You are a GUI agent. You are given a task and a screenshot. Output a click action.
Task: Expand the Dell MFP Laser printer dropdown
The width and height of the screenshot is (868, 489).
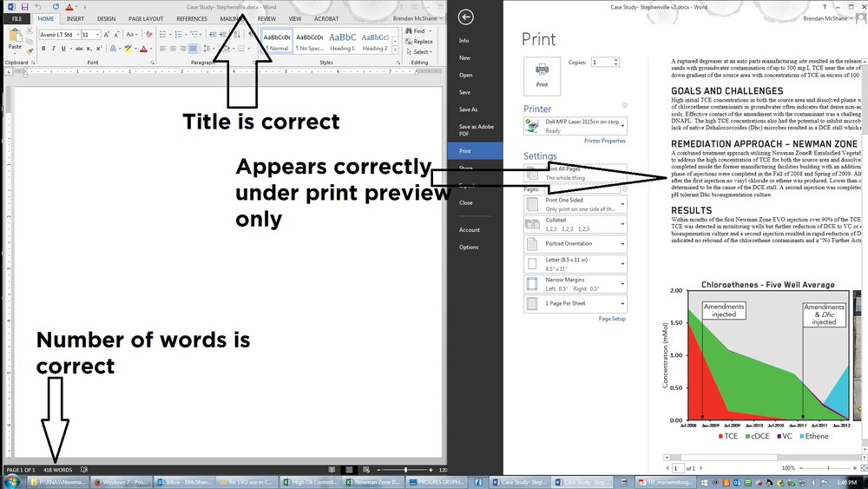(575, 126)
